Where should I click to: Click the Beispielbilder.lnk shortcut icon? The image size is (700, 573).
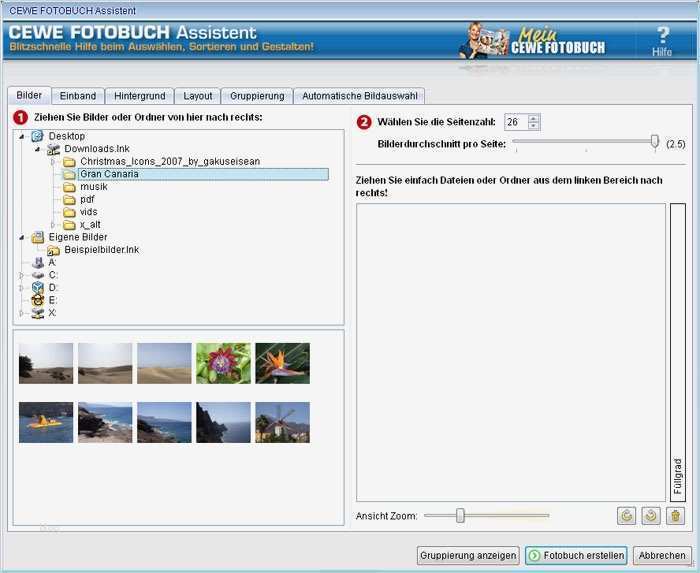(53, 250)
